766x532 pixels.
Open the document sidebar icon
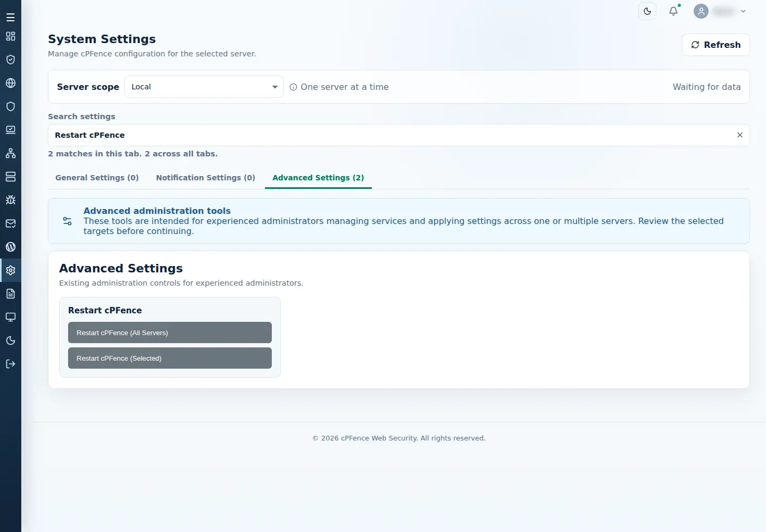[x=11, y=294]
